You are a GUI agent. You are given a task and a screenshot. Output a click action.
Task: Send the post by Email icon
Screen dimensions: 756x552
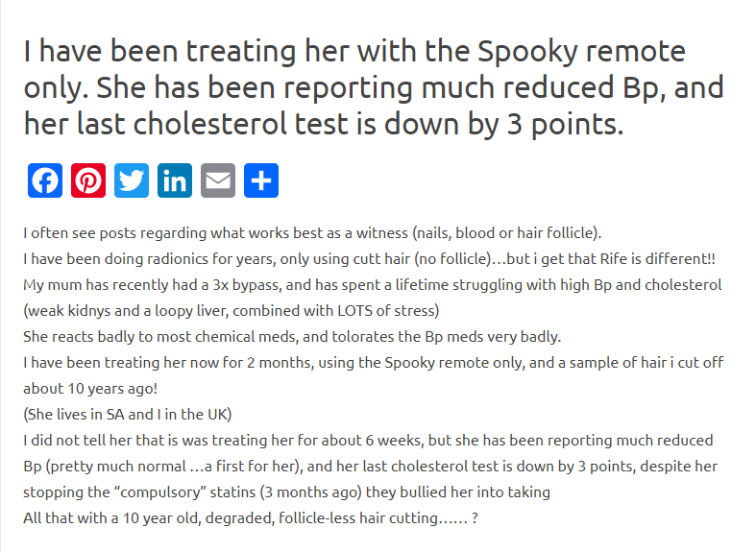coord(218,180)
